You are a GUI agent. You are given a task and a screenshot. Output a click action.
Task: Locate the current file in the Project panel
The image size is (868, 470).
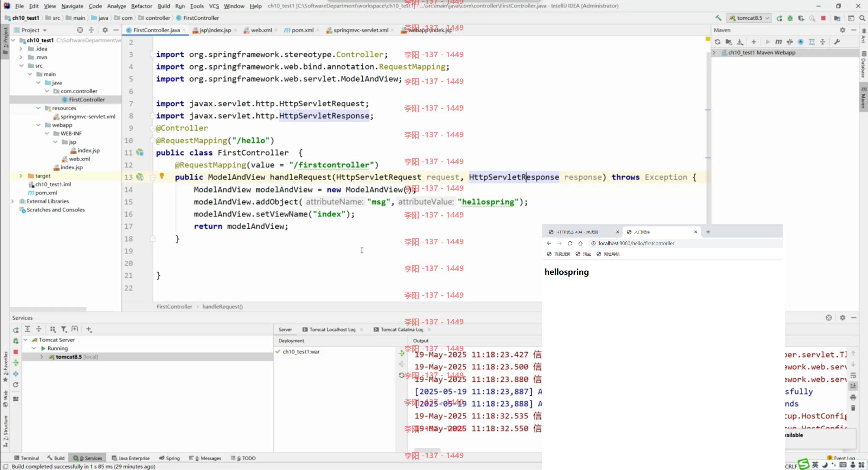point(80,30)
